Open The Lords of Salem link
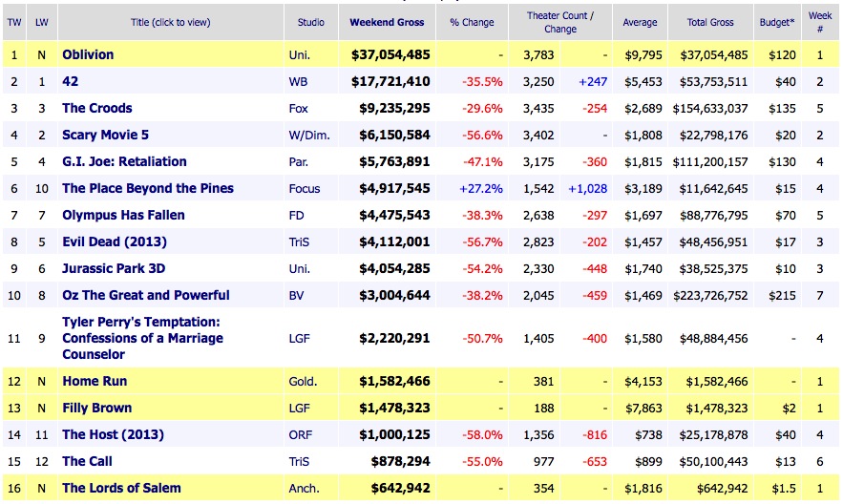The width and height of the screenshot is (843, 504). [121, 489]
